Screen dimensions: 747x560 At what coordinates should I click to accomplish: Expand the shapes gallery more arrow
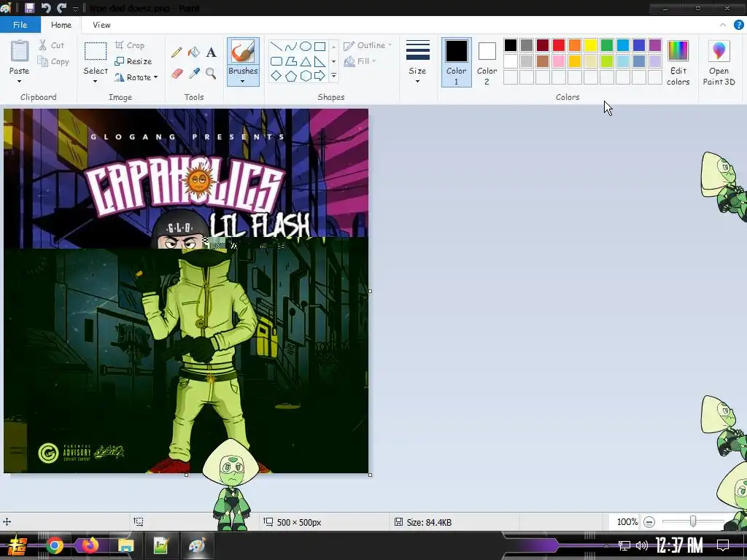click(333, 76)
